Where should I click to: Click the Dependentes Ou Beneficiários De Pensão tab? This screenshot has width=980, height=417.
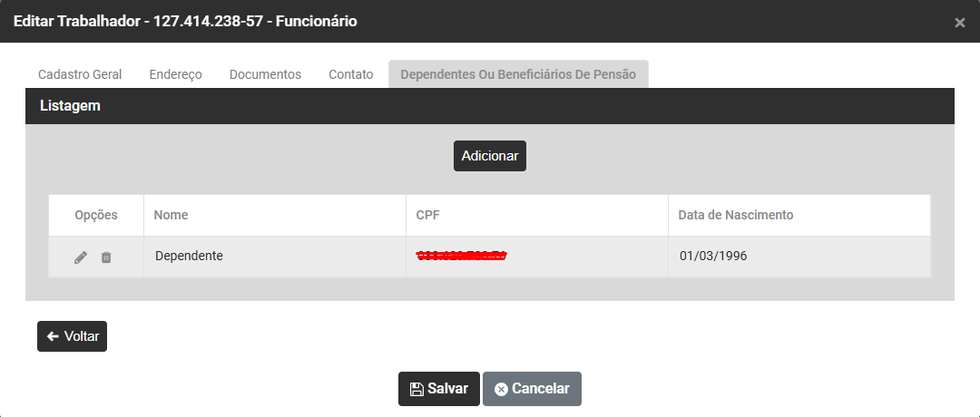518,74
